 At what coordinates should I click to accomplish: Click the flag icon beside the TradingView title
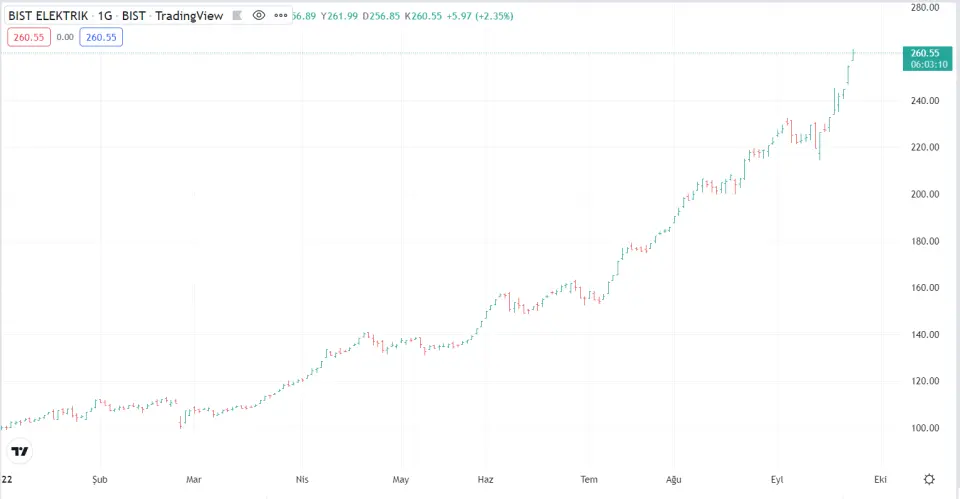point(238,16)
